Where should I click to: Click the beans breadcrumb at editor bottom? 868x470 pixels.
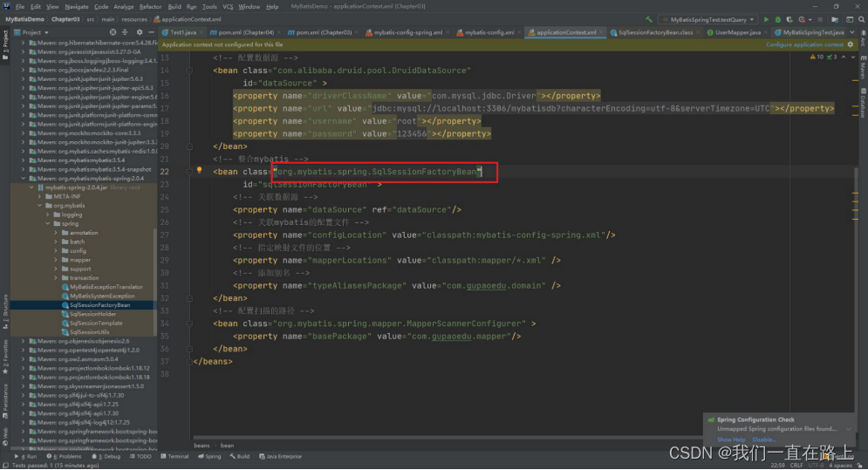coord(202,446)
